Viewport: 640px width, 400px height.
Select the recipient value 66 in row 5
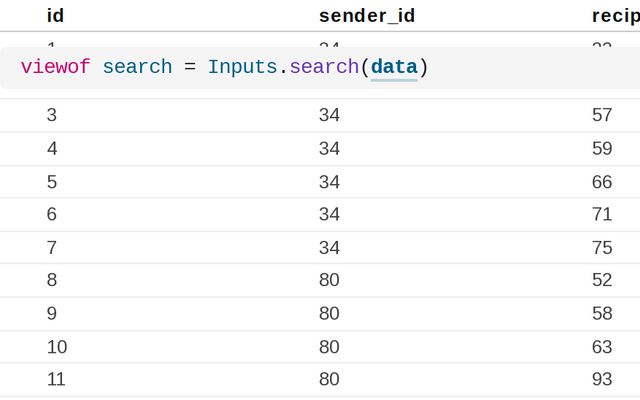click(x=602, y=182)
